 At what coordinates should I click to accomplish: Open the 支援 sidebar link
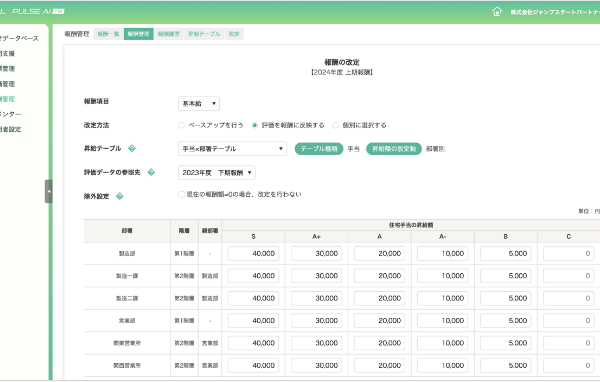click(7, 54)
